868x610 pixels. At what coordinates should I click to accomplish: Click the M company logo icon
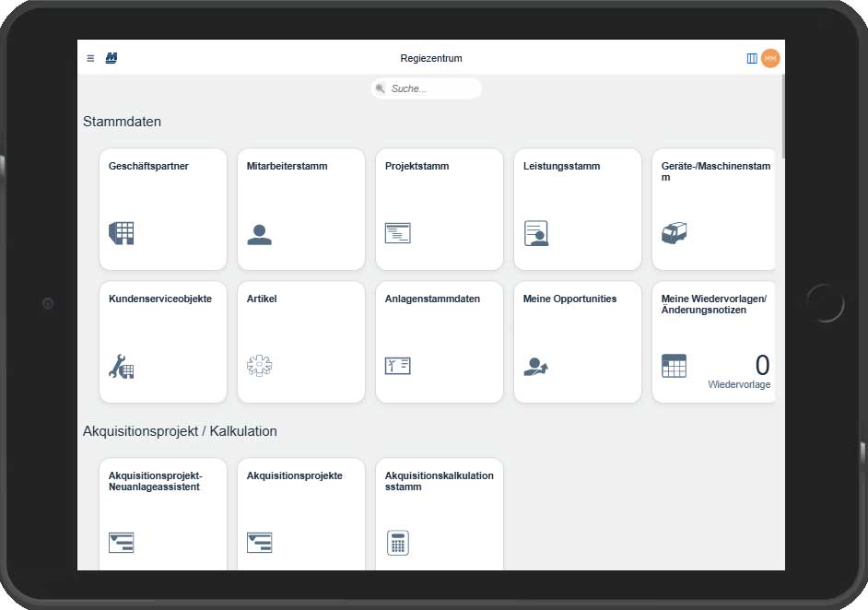[x=111, y=58]
